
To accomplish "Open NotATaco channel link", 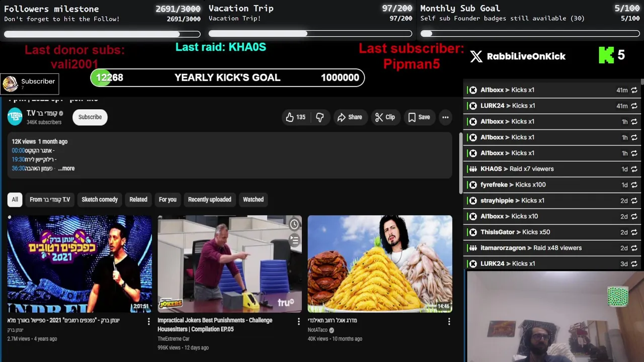I will (317, 330).
